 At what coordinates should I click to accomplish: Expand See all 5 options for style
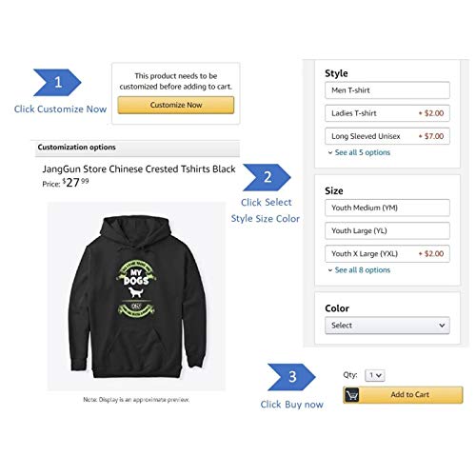(363, 152)
